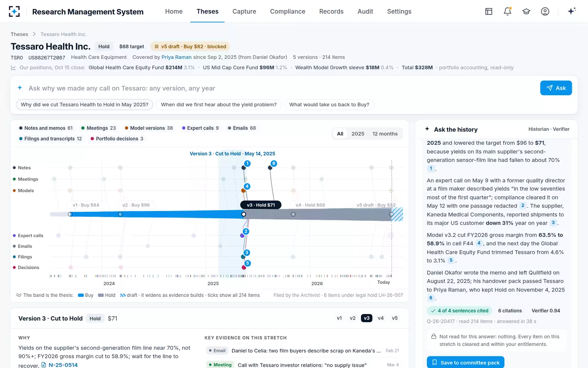588x368 pixels.
Task: Toggle Expert calls legend filter
Action: click(200, 128)
